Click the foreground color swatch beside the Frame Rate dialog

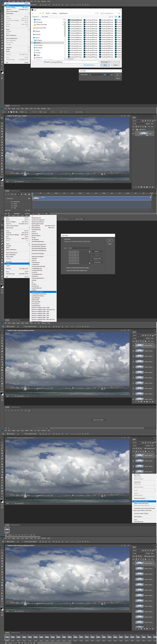tap(2, 72)
